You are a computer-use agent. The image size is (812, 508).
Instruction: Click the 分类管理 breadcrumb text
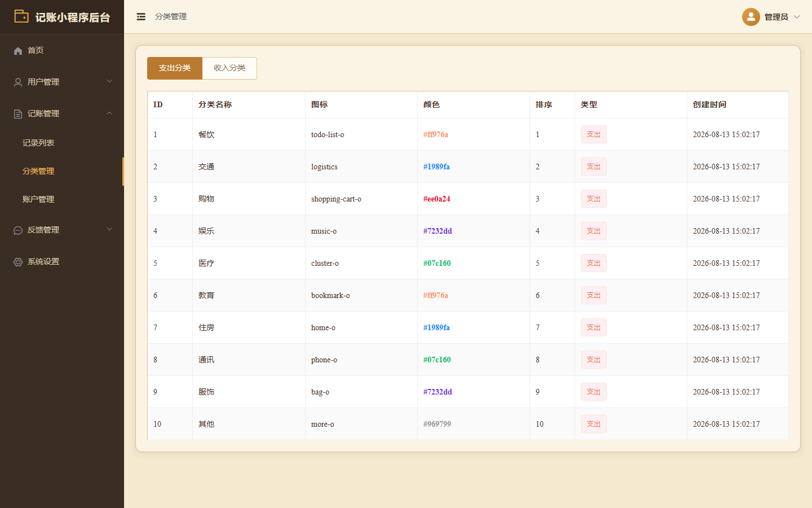[171, 17]
